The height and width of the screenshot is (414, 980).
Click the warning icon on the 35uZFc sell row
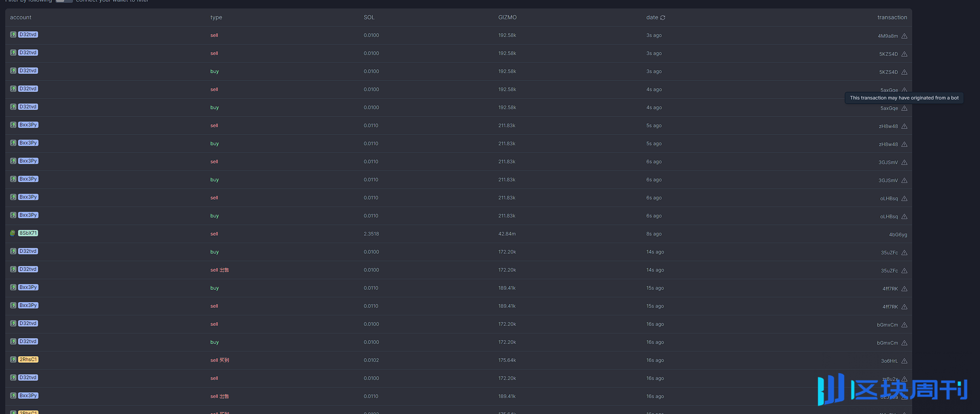[904, 271]
